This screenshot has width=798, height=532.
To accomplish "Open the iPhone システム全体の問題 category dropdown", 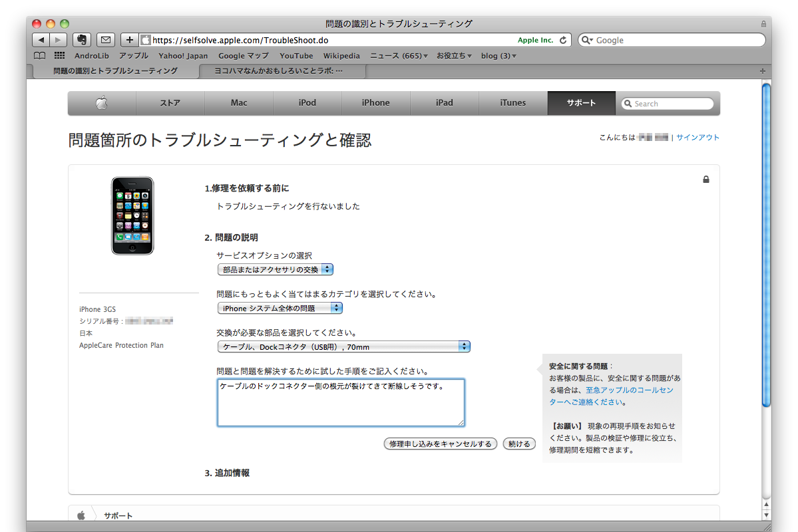I will (x=280, y=308).
